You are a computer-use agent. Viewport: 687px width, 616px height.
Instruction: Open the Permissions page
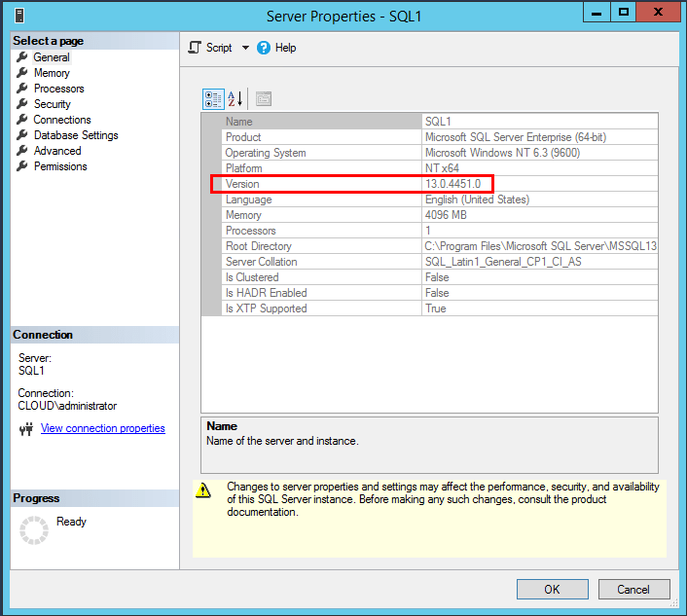[x=60, y=166]
